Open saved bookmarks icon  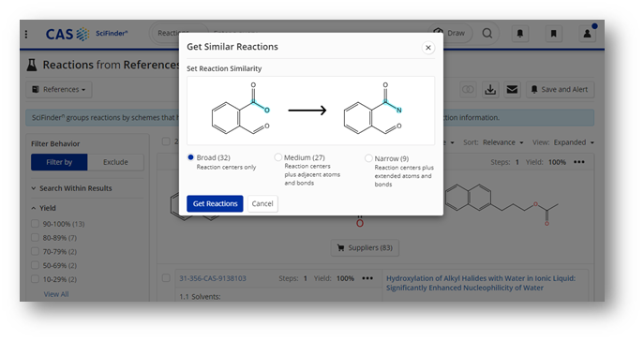click(554, 33)
